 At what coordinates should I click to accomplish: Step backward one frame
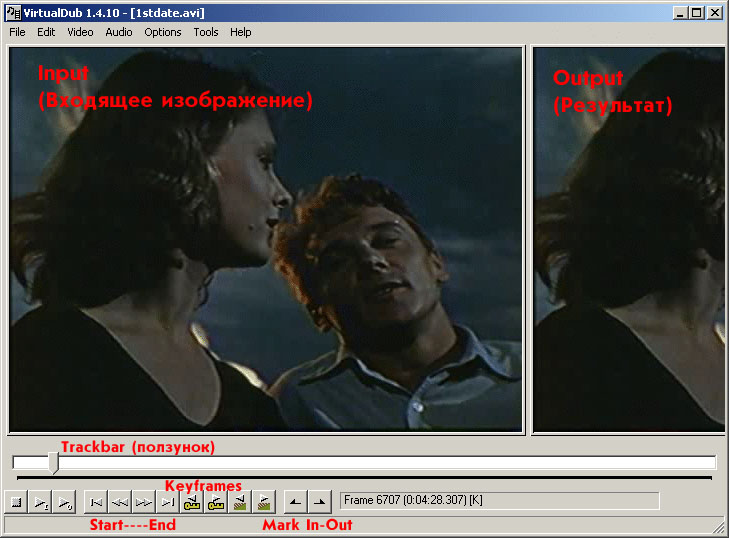tap(120, 502)
